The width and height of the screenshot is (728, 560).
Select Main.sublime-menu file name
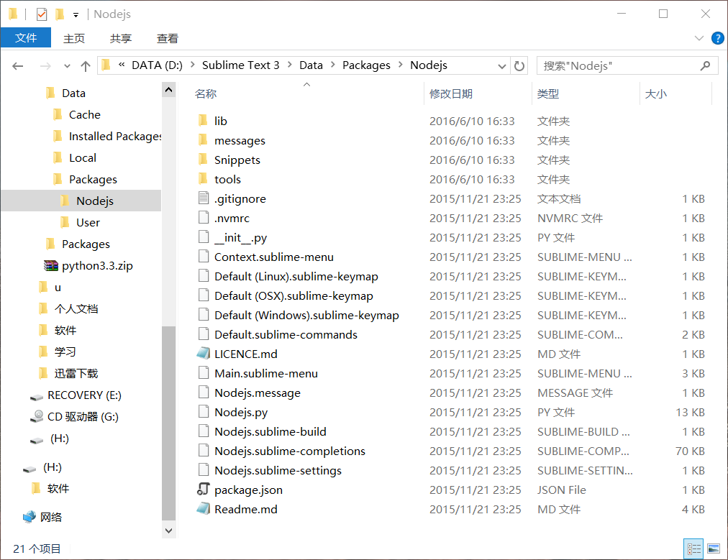(x=266, y=374)
